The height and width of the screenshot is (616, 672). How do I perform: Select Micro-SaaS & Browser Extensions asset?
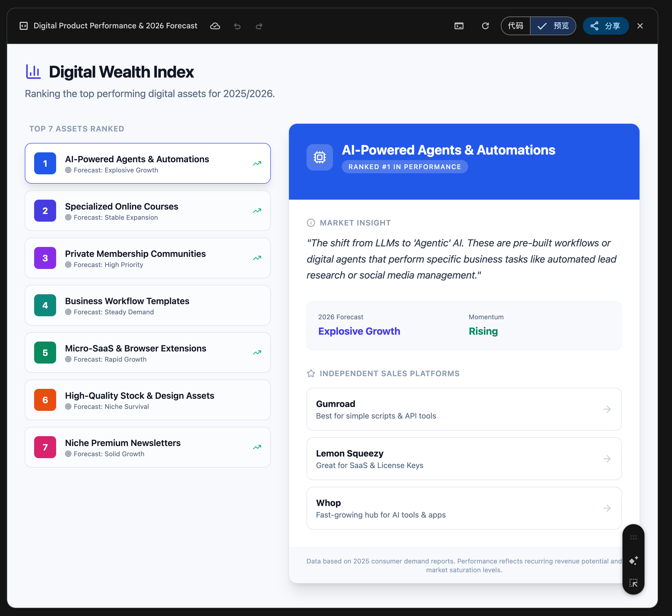coord(147,353)
